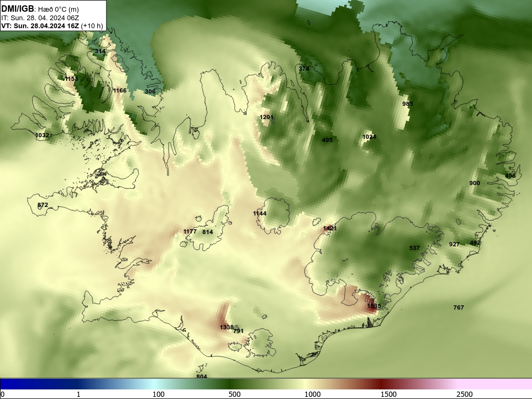This screenshot has width=532, height=399.
Task: Click the 1338 height label
Action: point(226,327)
